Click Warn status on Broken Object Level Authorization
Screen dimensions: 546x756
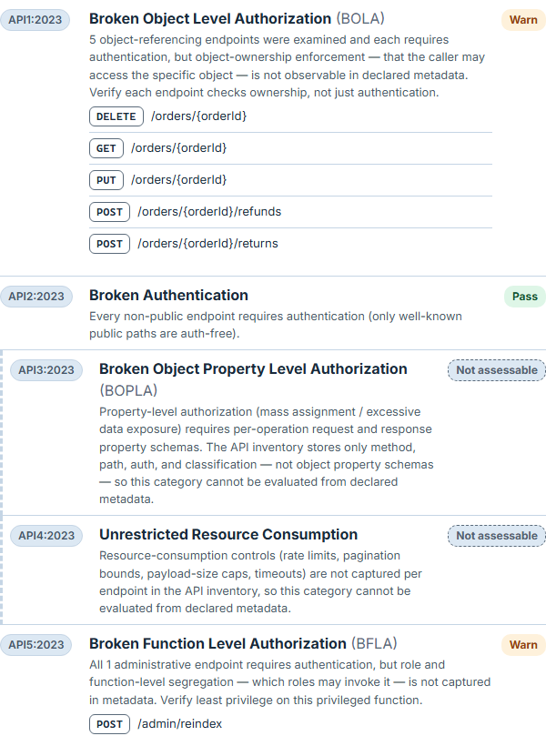point(523,20)
